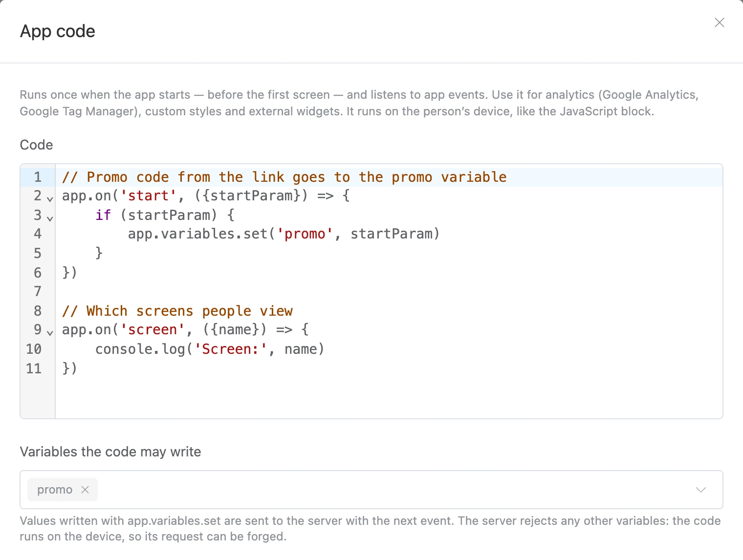This screenshot has height=560, width=743.
Task: Click the 'Promo code from the link' comment line
Action: 284,177
